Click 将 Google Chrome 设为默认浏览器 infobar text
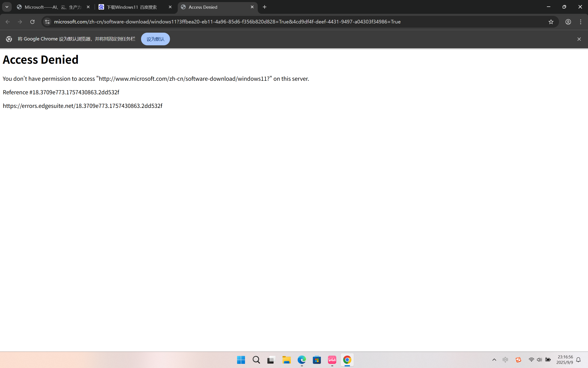This screenshot has width=588, height=368. 76,39
